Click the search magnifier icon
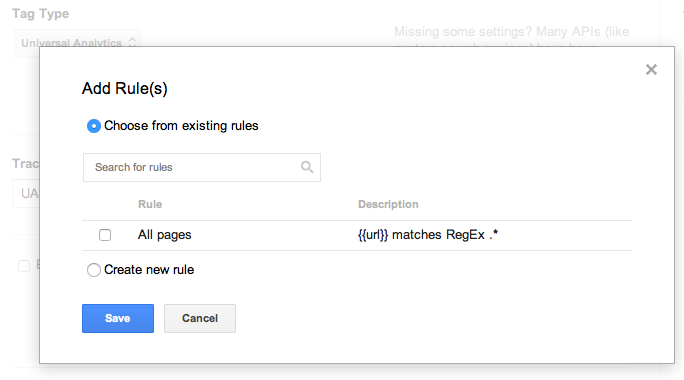Viewport: 684px width, 380px height. click(307, 167)
